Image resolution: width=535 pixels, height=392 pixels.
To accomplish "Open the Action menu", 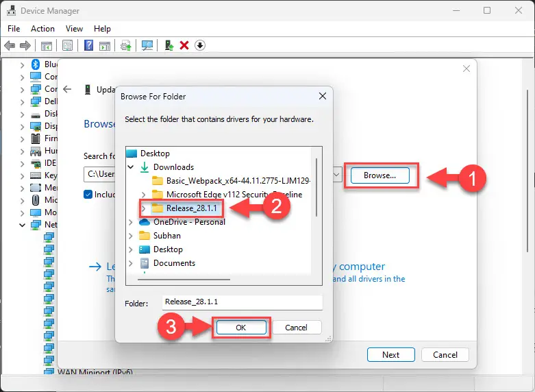I will coord(42,29).
